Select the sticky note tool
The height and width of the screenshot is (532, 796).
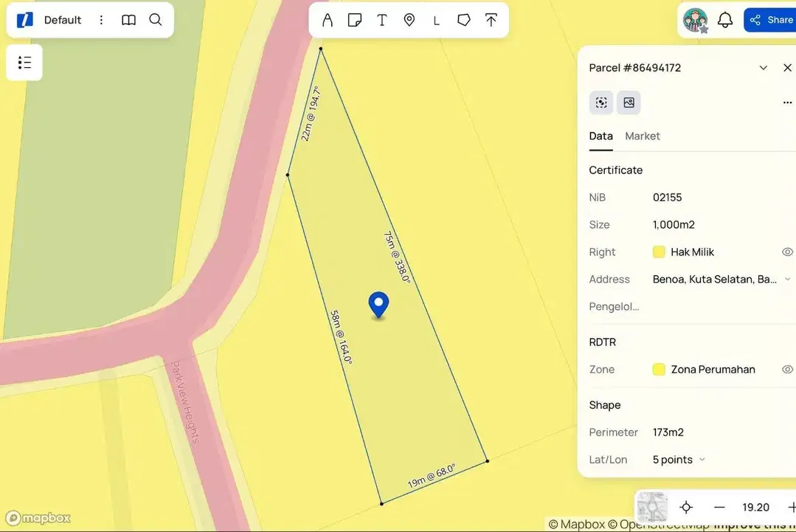click(354, 20)
